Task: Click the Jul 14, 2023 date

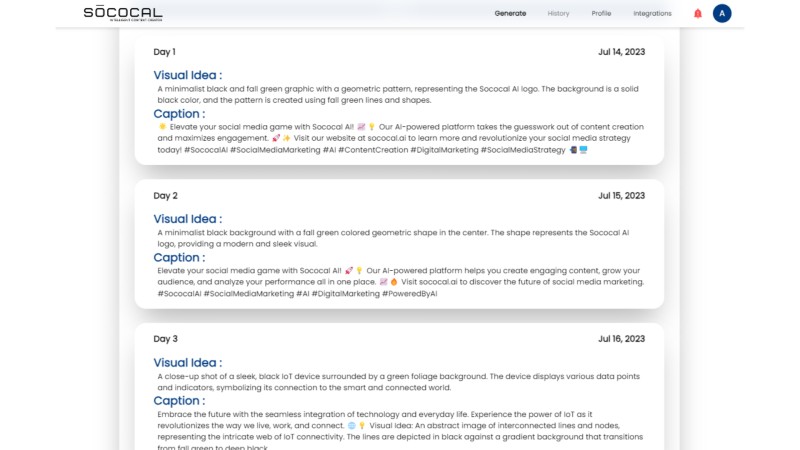Action: tap(621, 52)
